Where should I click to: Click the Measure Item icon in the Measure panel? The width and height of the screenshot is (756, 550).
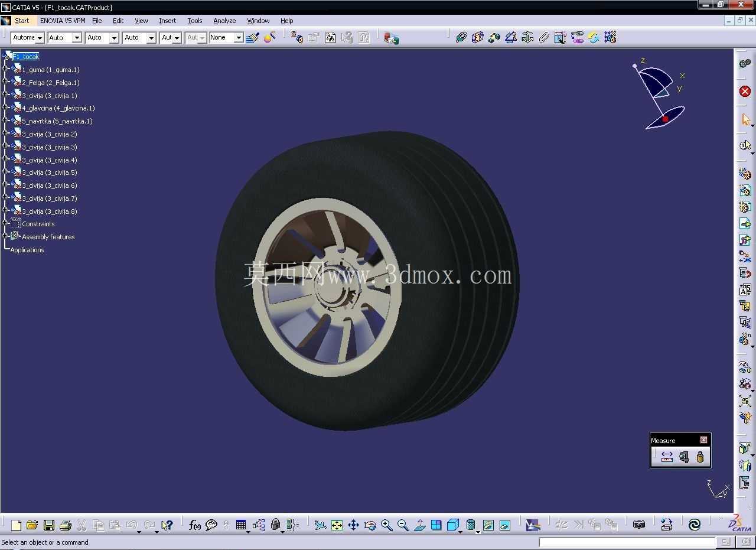click(683, 457)
